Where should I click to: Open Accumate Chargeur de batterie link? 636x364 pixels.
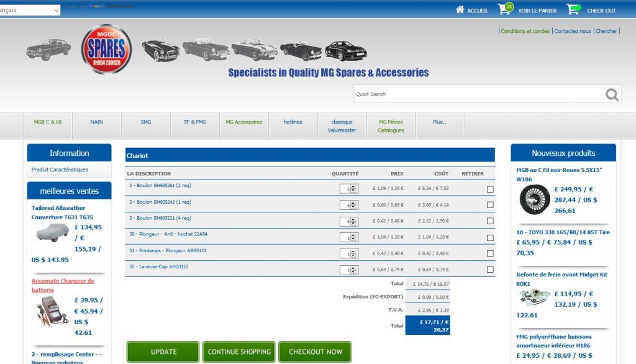(63, 285)
